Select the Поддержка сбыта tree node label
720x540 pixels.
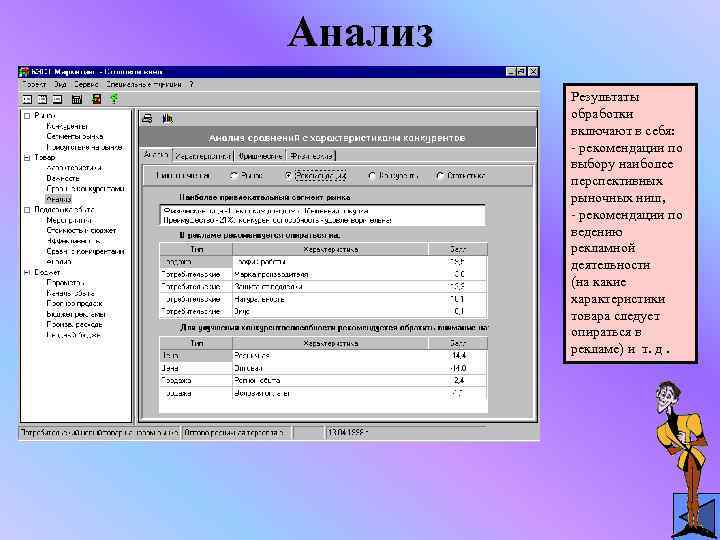click(x=64, y=210)
